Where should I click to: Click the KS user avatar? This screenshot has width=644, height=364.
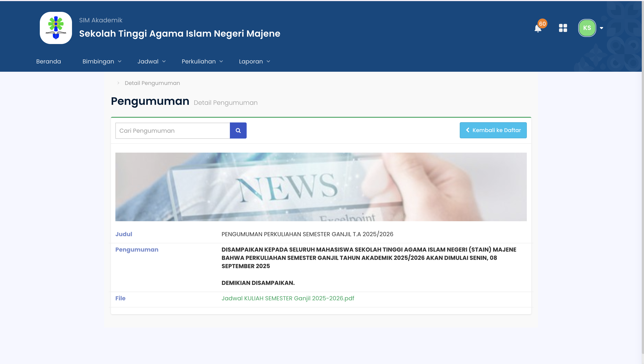coord(587,28)
